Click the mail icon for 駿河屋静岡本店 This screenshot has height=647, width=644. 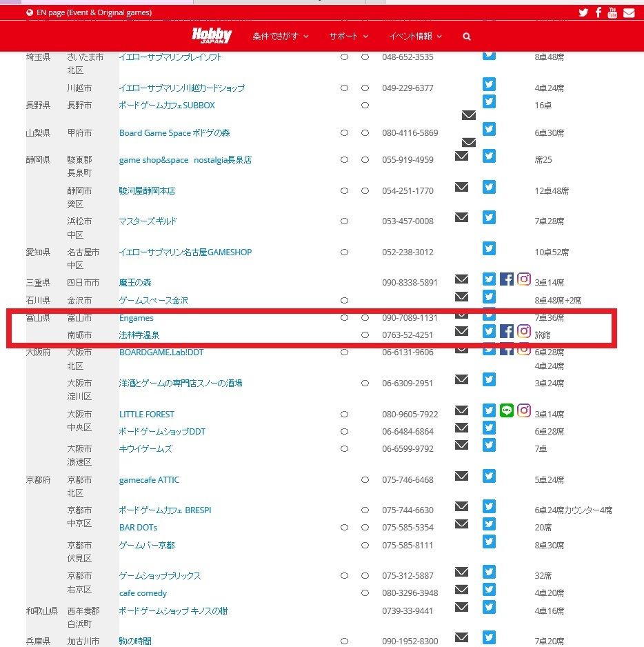click(x=462, y=186)
